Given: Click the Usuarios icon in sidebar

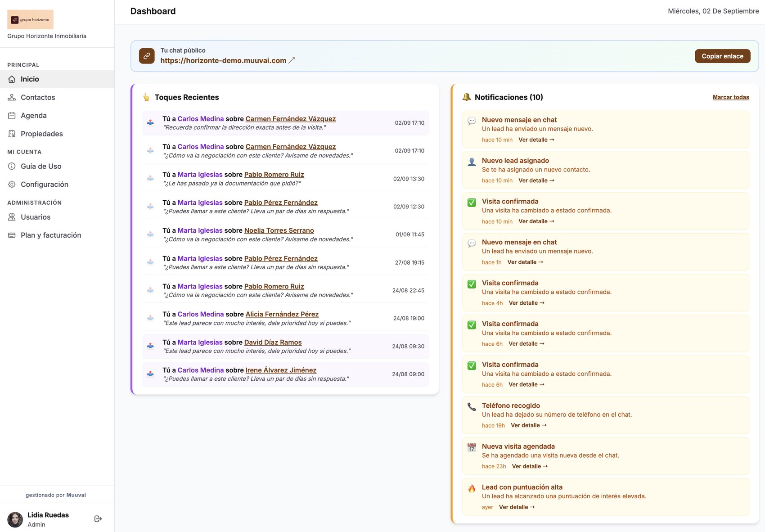Looking at the screenshot, I should (12, 217).
